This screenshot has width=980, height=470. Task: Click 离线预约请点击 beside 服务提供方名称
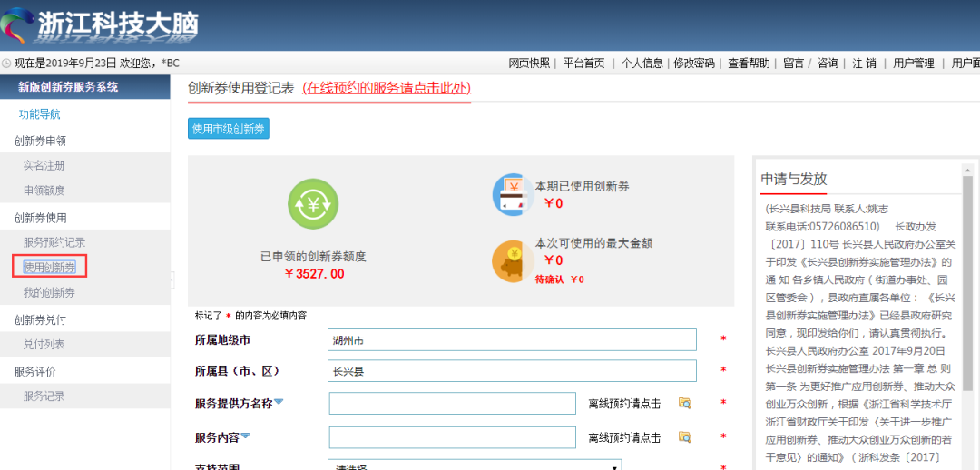(x=624, y=404)
